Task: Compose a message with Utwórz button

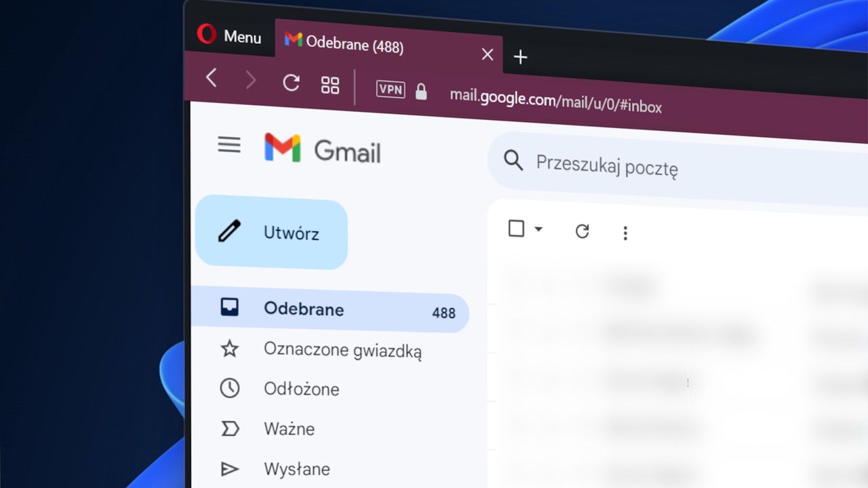Action: 271,232
